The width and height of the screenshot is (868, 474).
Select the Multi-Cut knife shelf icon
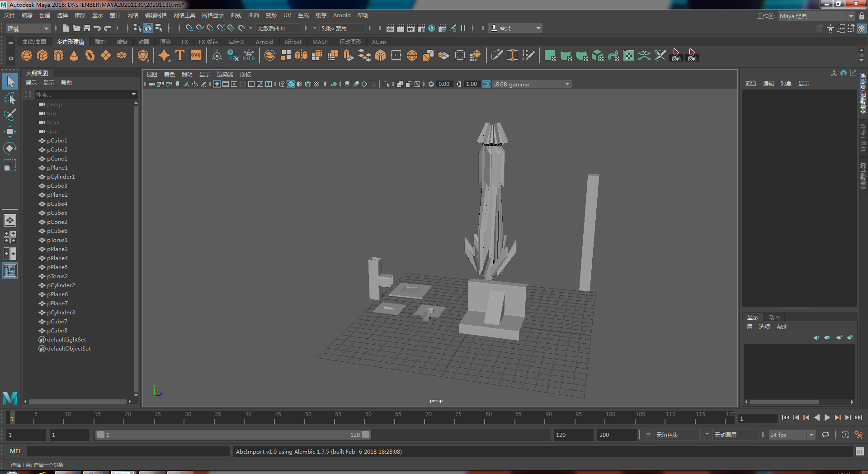coord(496,56)
